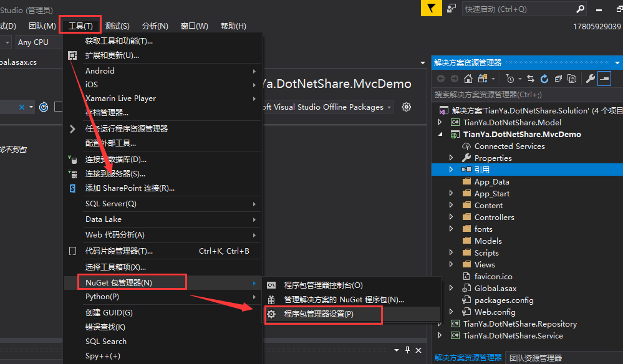
Task: Expand the Global.asax node
Action: [451, 288]
